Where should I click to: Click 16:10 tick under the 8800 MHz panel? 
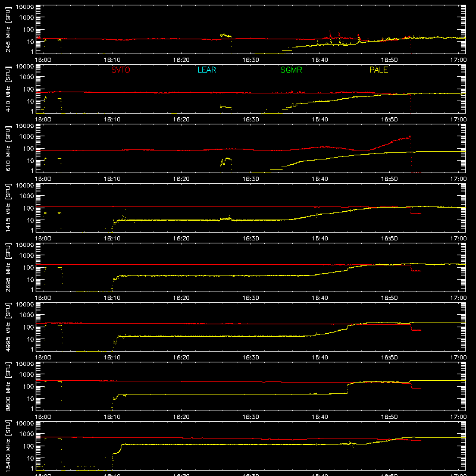(x=112, y=417)
